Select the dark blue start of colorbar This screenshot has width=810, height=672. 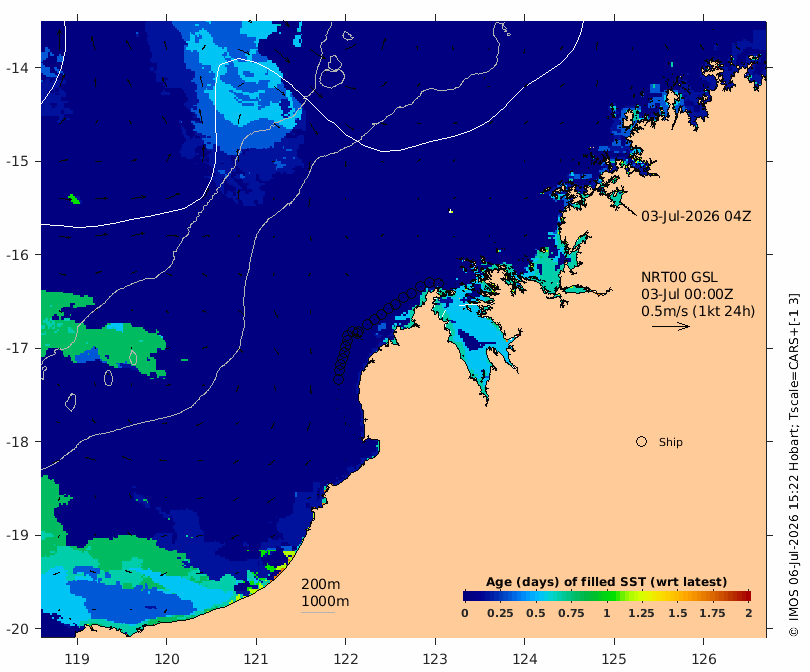(468, 596)
